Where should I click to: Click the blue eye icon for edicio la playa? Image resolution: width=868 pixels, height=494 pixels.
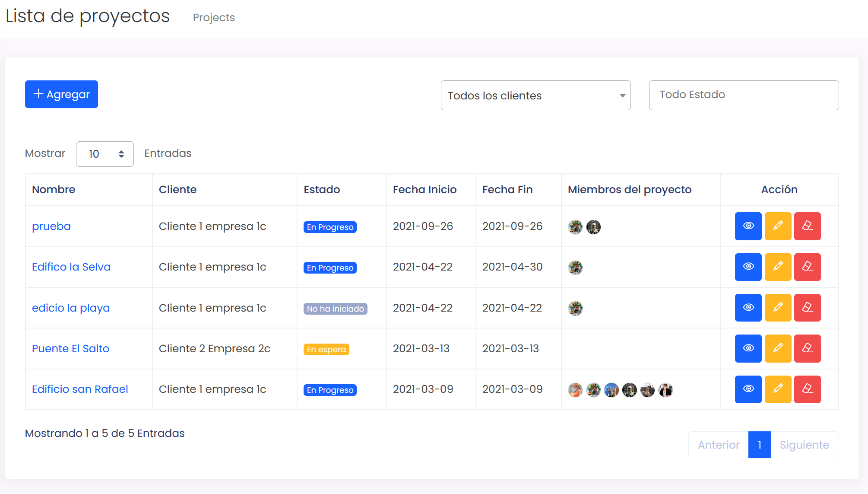[748, 308]
